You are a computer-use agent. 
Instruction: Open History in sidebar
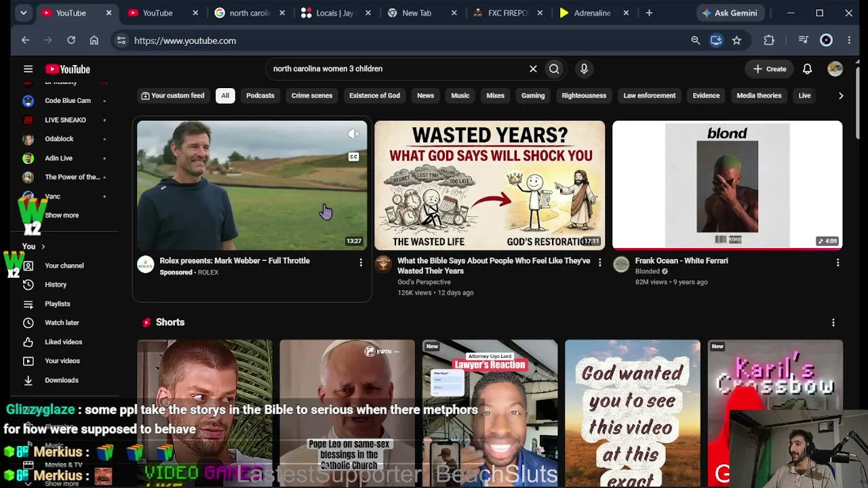coord(56,285)
